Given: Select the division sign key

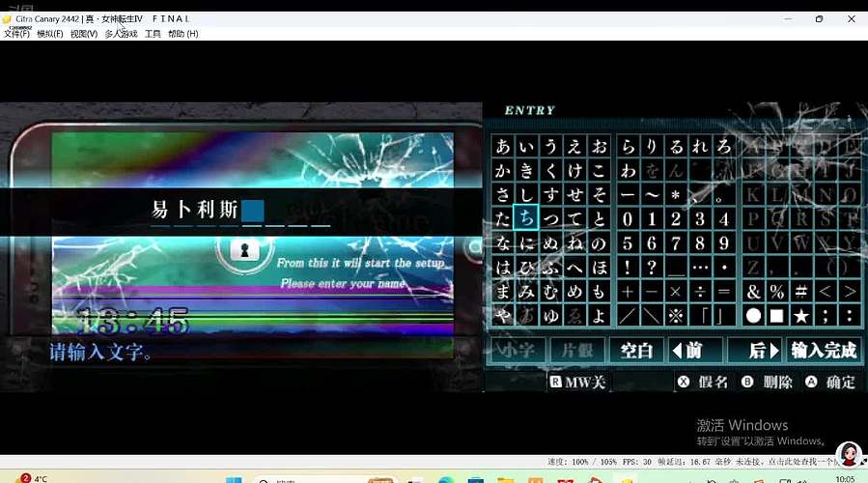Looking at the screenshot, I should (x=700, y=292).
